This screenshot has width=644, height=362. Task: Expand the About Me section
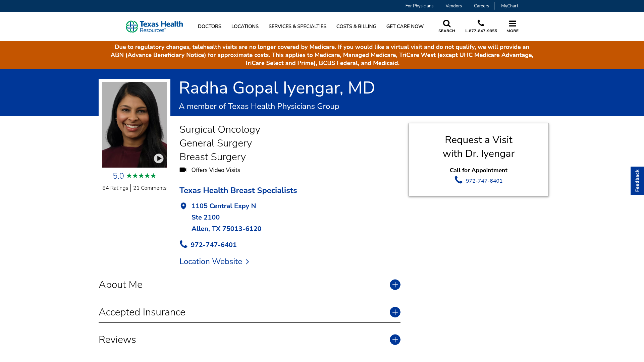click(395, 285)
